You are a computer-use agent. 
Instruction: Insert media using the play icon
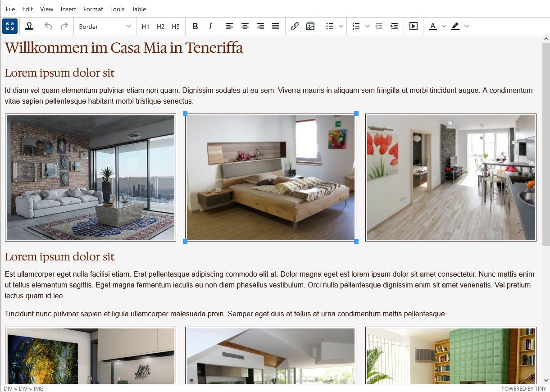point(414,27)
